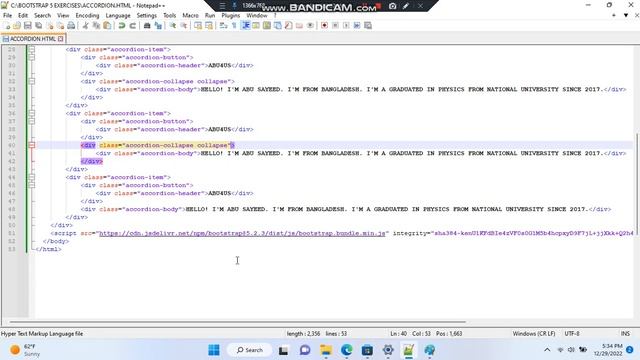Save the current file from toolbar
640x360 pixels.
click(28, 26)
